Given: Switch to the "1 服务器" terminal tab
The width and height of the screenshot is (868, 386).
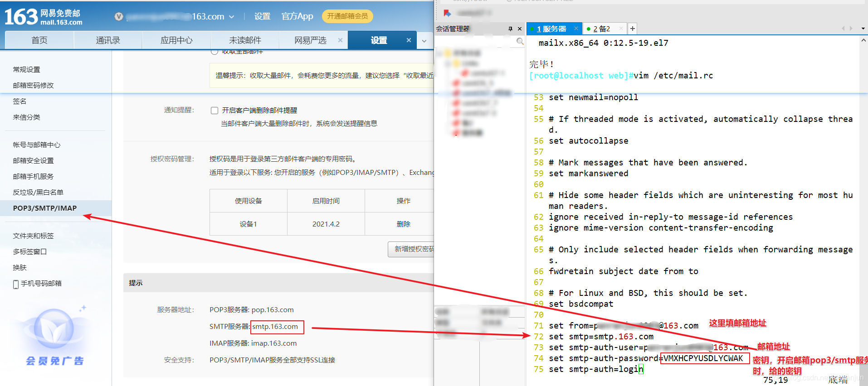Looking at the screenshot, I should pyautogui.click(x=551, y=29).
